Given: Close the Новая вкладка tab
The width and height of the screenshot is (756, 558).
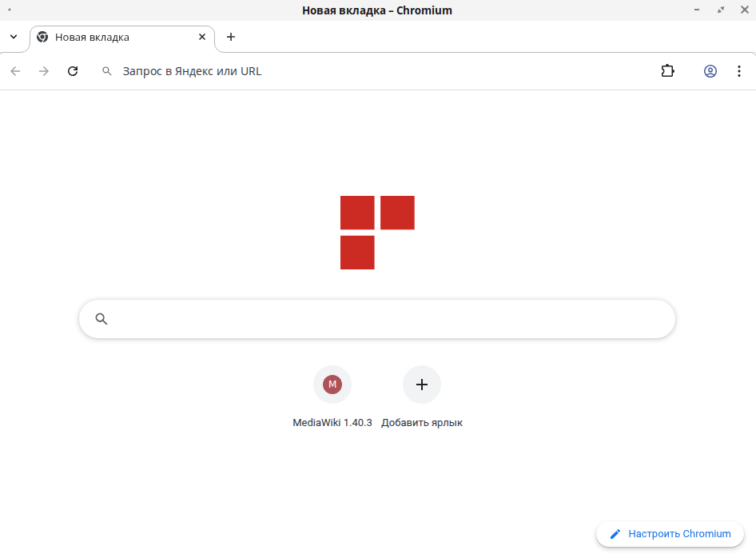Looking at the screenshot, I should [202, 37].
